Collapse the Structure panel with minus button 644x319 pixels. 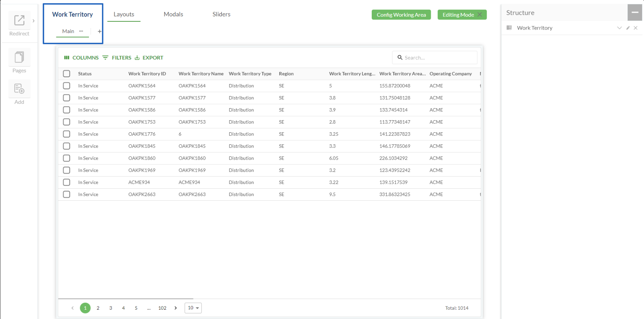635,12
